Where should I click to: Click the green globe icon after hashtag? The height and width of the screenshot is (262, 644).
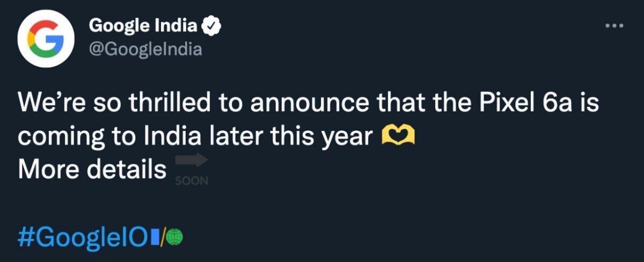[x=176, y=237]
